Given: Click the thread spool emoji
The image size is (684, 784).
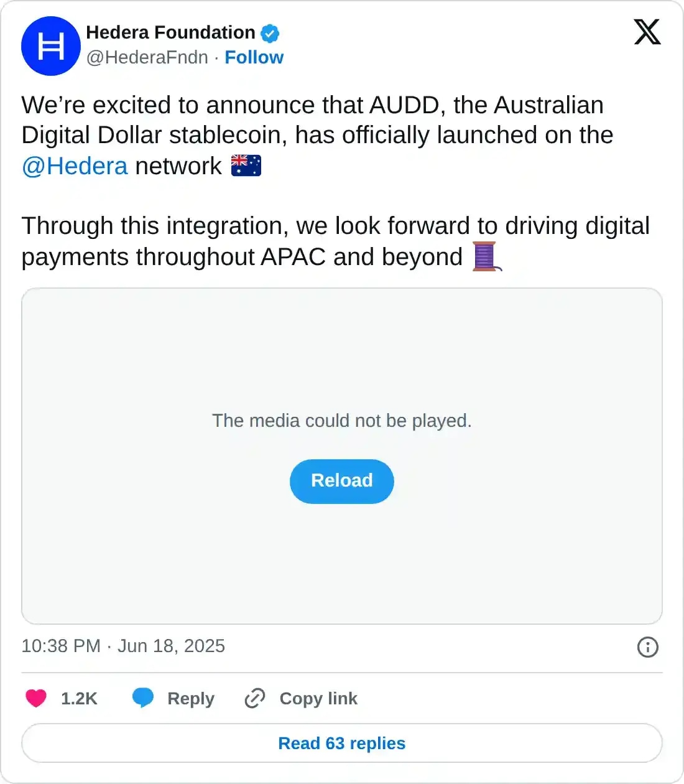Looking at the screenshot, I should coord(486,256).
